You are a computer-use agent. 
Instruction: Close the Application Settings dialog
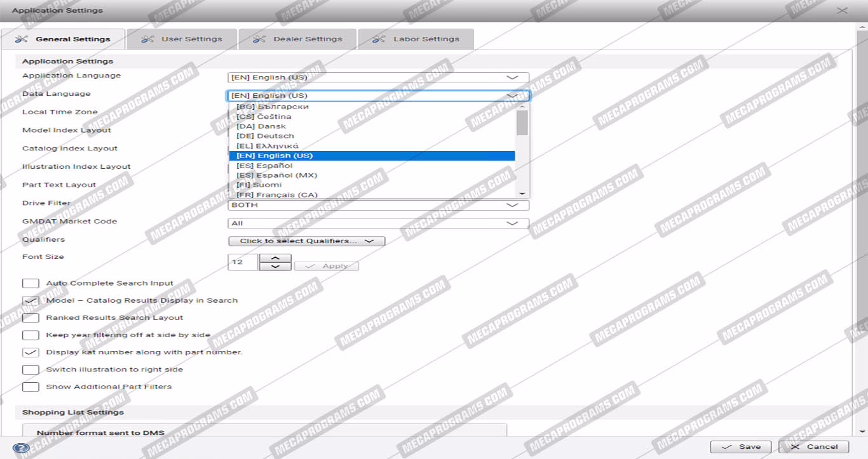click(842, 10)
